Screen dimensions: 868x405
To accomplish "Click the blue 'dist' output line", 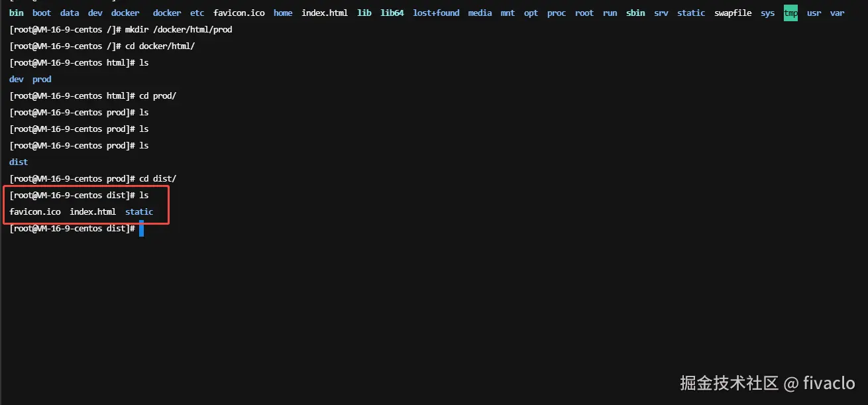I will [x=19, y=162].
